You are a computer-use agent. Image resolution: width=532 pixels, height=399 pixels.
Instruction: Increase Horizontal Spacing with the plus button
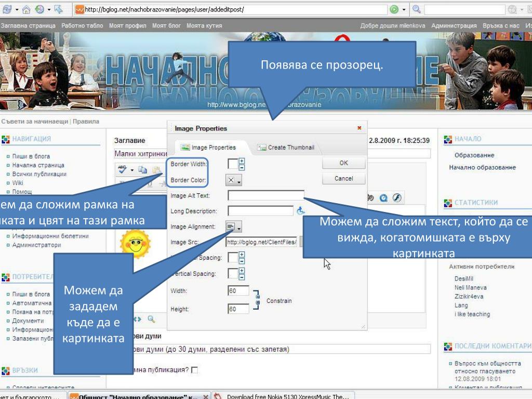(242, 255)
